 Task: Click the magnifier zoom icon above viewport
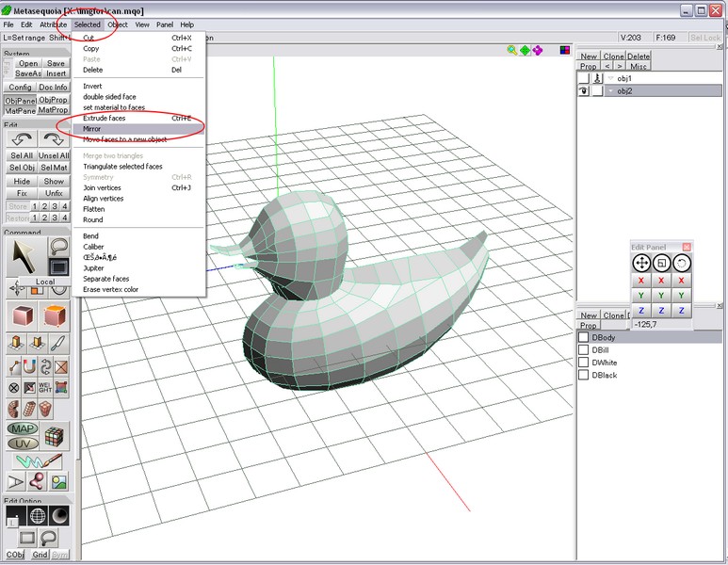pos(513,50)
